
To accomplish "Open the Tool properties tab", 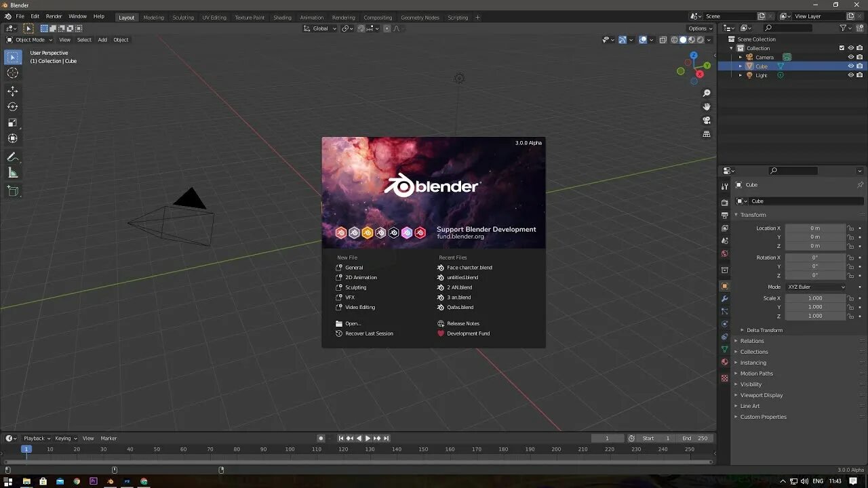I will click(724, 185).
